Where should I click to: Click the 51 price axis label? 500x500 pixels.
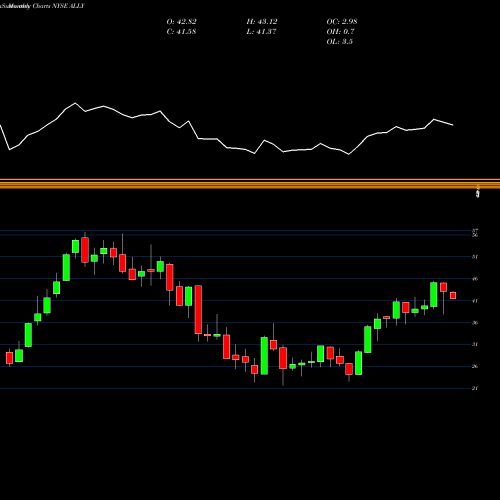475,257
